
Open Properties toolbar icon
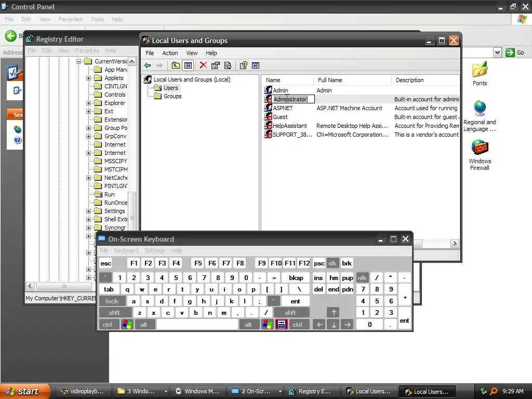216,65
